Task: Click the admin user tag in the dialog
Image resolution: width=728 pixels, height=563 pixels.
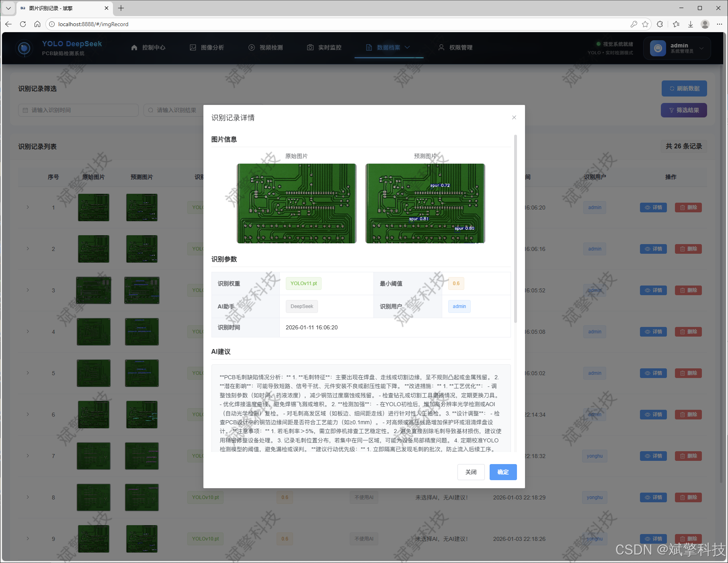Action: coord(459,306)
